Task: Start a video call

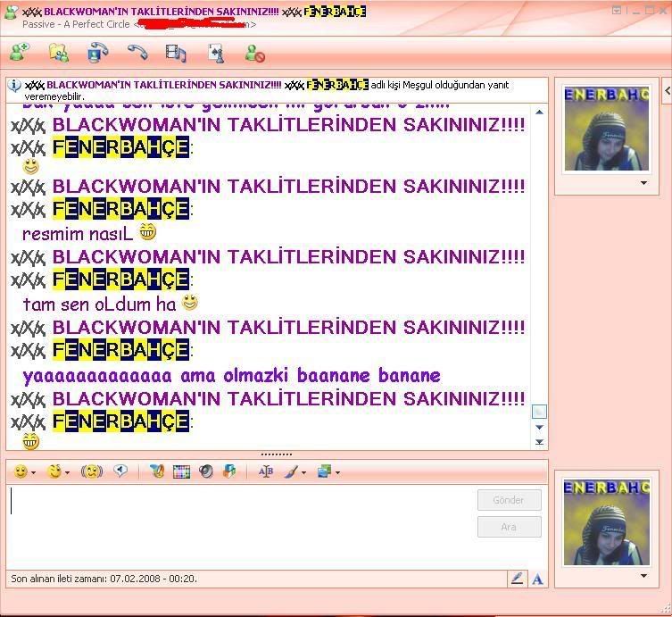Action: click(97, 53)
